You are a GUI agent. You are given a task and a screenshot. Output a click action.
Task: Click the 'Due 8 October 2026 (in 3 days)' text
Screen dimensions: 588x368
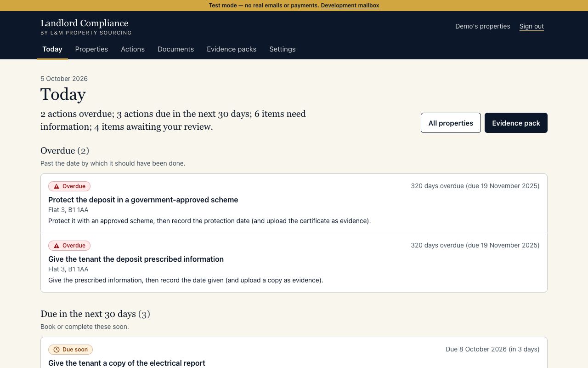pyautogui.click(x=492, y=349)
